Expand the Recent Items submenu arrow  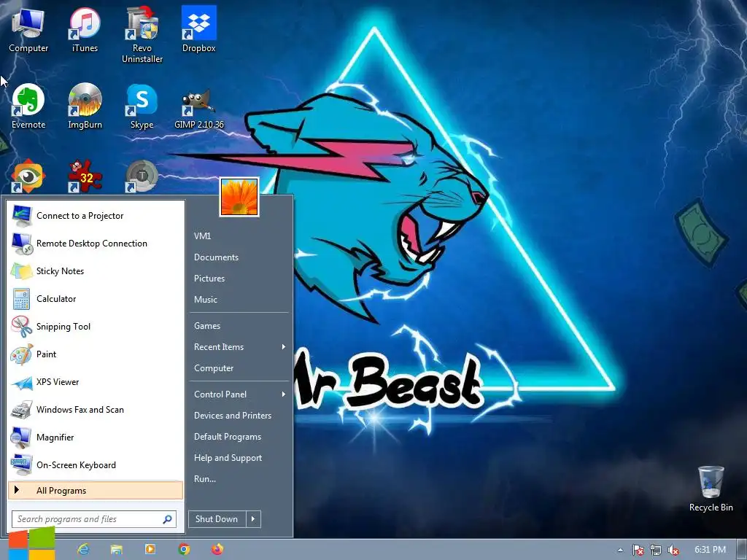pyautogui.click(x=284, y=346)
